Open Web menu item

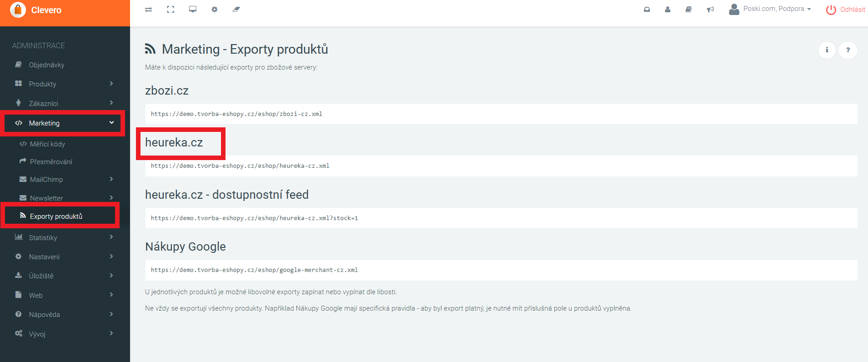(x=35, y=296)
